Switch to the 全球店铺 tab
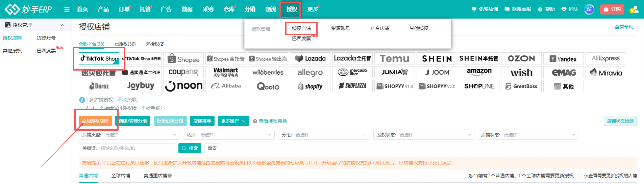The height and width of the screenshot is (184, 644). click(x=121, y=176)
